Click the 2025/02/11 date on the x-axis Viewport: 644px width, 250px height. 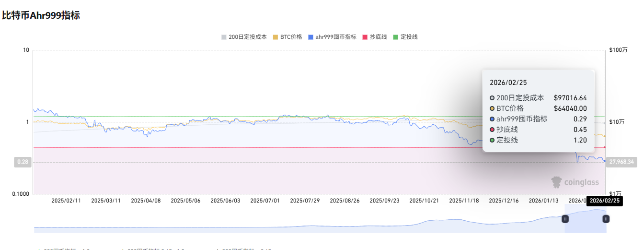coord(66,201)
